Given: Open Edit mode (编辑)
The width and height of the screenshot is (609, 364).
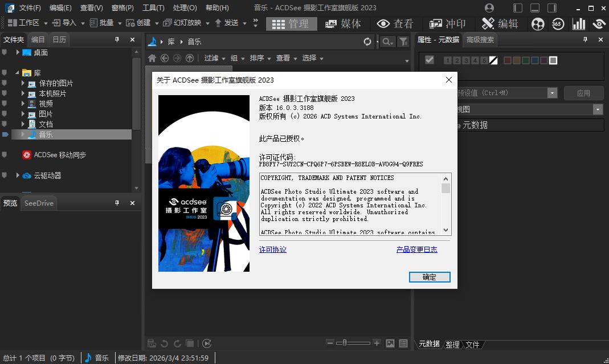Looking at the screenshot, I should tap(500, 23).
